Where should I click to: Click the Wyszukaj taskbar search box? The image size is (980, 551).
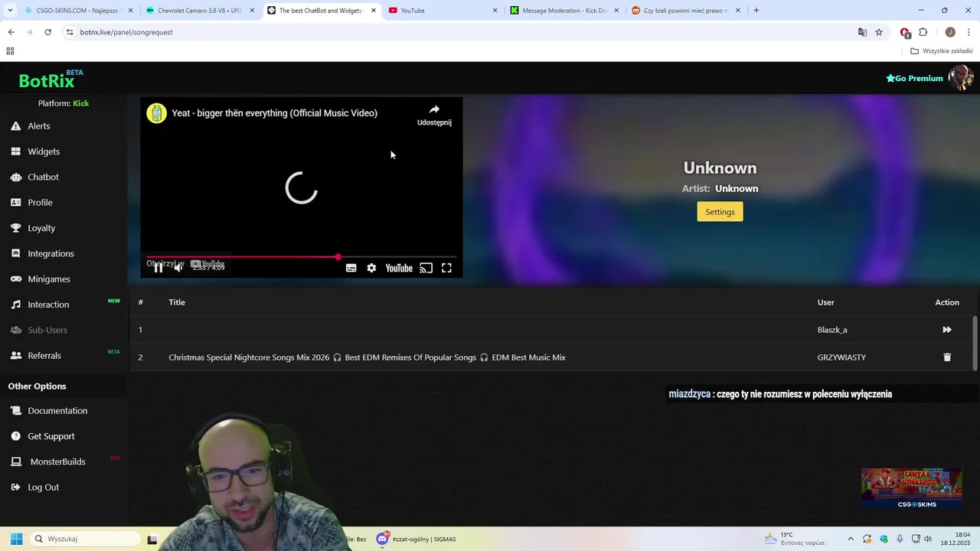(x=86, y=539)
